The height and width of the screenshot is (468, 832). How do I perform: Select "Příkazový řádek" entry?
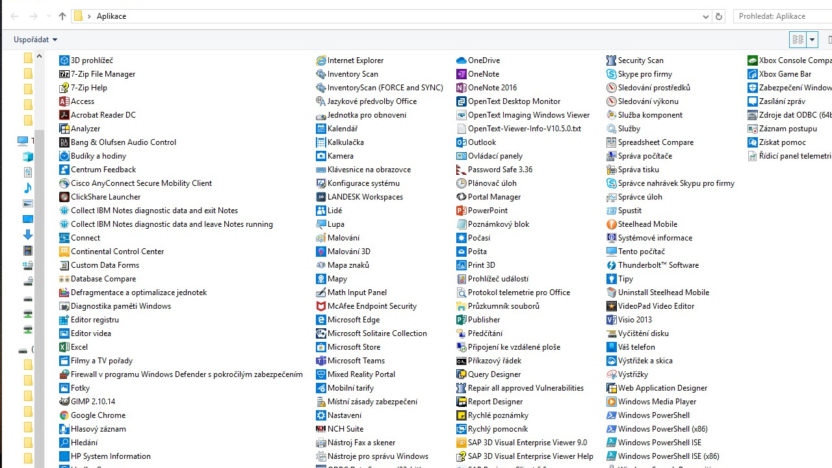point(489,361)
